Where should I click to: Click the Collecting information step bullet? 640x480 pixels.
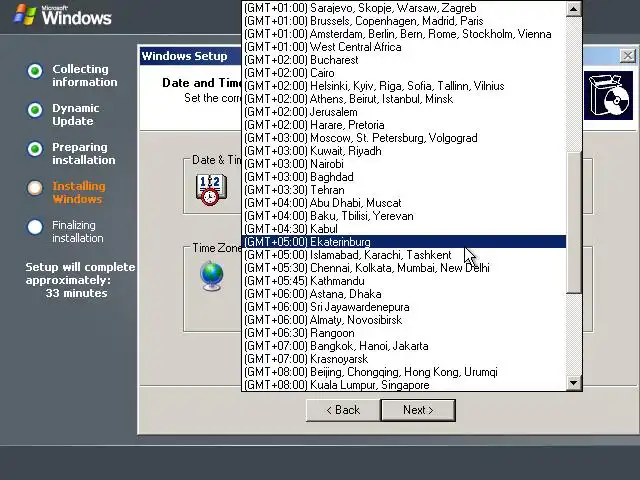point(35,71)
